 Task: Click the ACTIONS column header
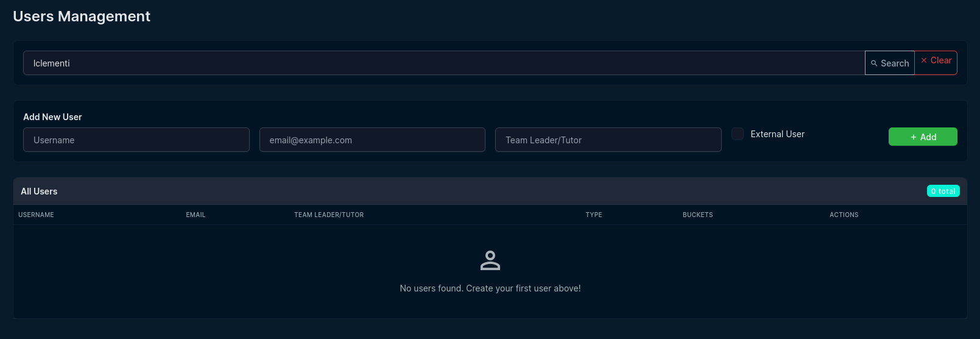844,215
